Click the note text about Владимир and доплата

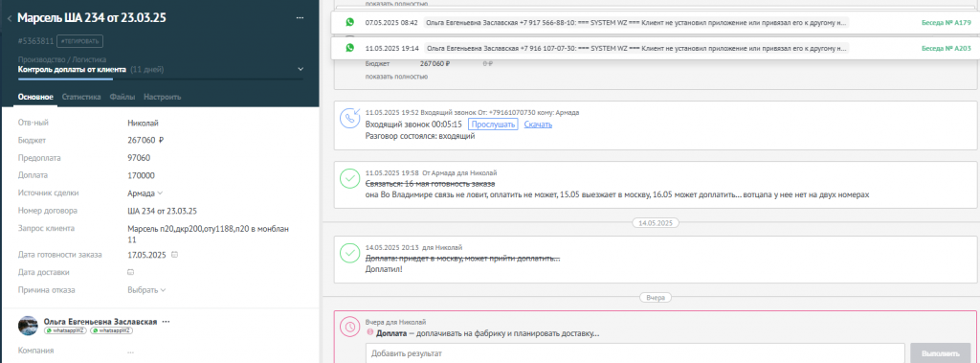click(x=617, y=194)
